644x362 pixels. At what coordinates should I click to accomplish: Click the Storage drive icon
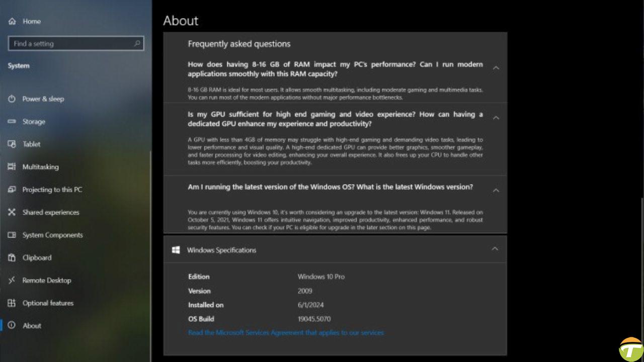pyautogui.click(x=12, y=122)
